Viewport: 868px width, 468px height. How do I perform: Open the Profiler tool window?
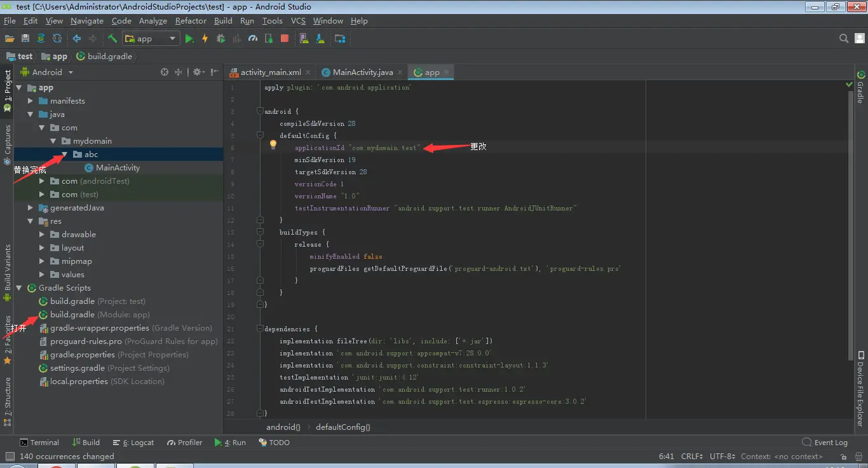tap(185, 443)
